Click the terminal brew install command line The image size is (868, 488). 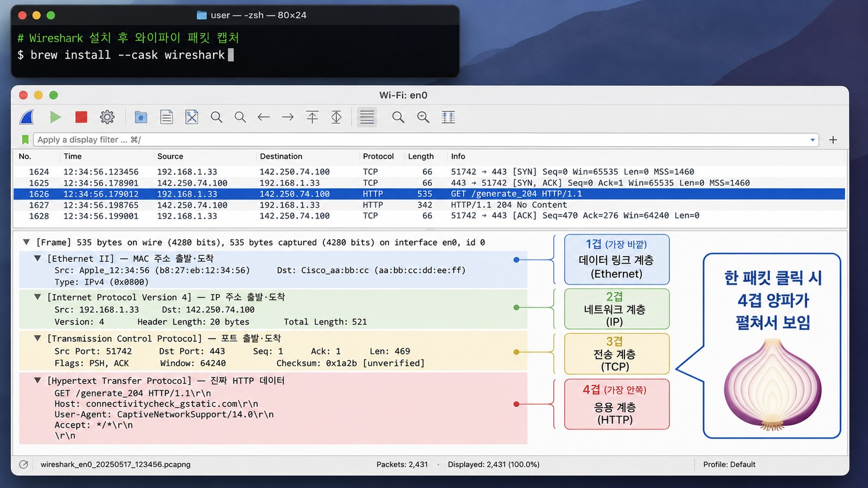[x=125, y=55]
